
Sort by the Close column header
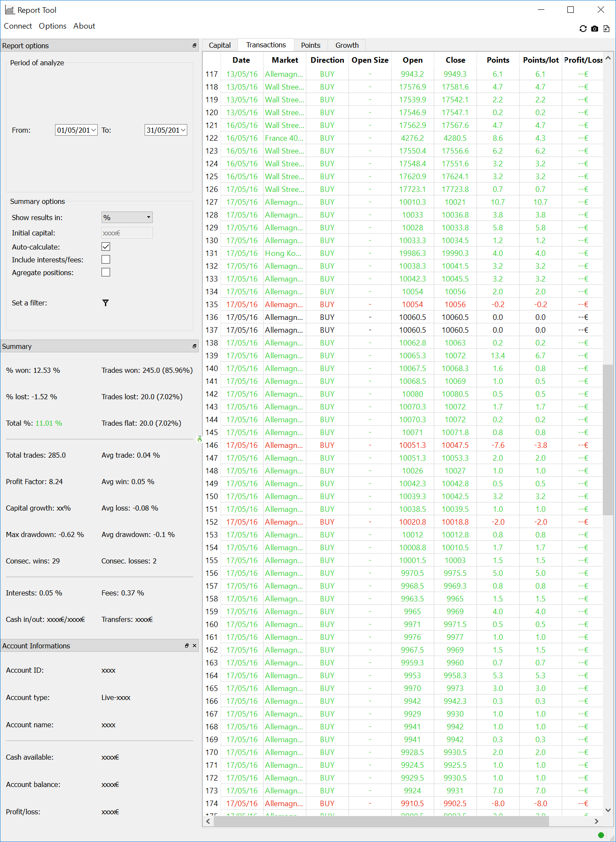click(x=455, y=60)
